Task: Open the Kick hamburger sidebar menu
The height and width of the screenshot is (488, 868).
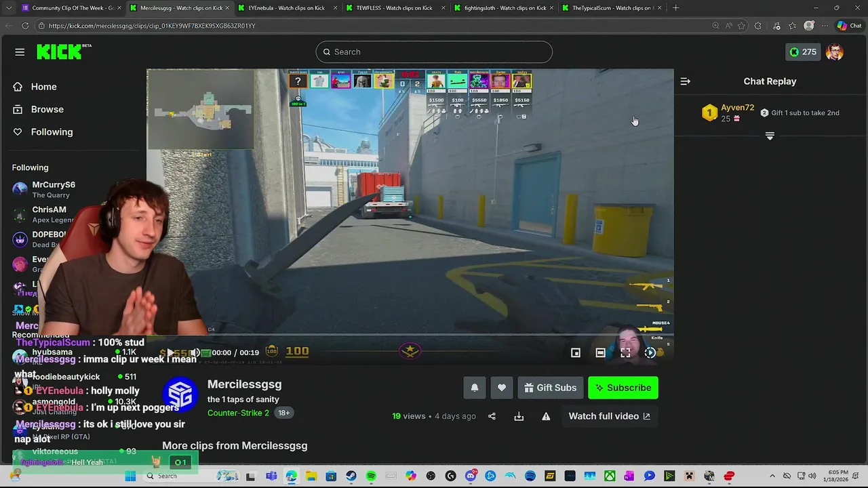Action: pos(20,52)
